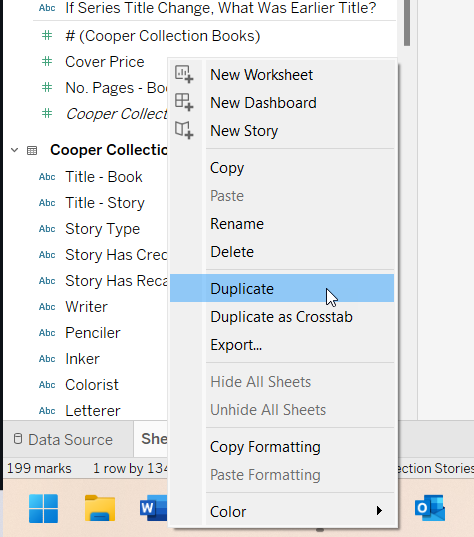Choose New Story from context menu
The image size is (474, 537).
pyautogui.click(x=282, y=131)
